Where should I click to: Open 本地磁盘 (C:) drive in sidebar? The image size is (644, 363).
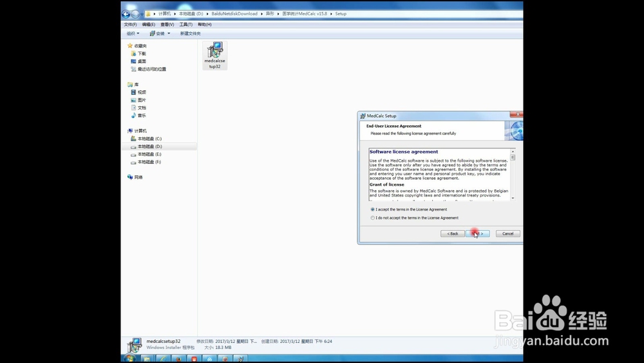tap(146, 139)
